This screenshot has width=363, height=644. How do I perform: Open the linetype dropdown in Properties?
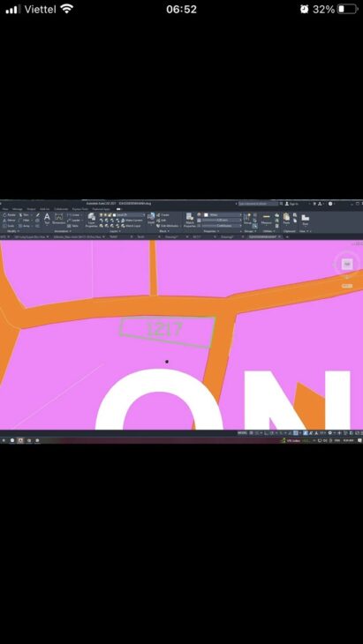(222, 226)
